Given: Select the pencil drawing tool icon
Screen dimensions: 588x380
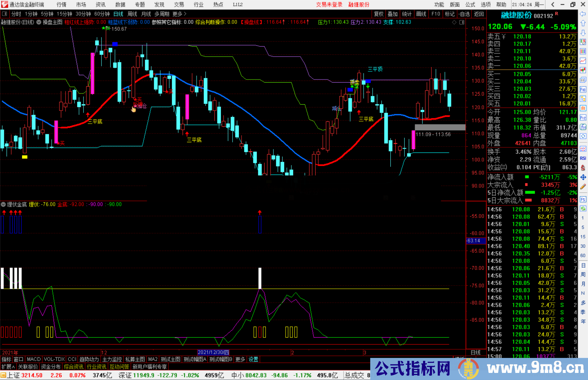Looking at the screenshot, I should pos(583,187).
